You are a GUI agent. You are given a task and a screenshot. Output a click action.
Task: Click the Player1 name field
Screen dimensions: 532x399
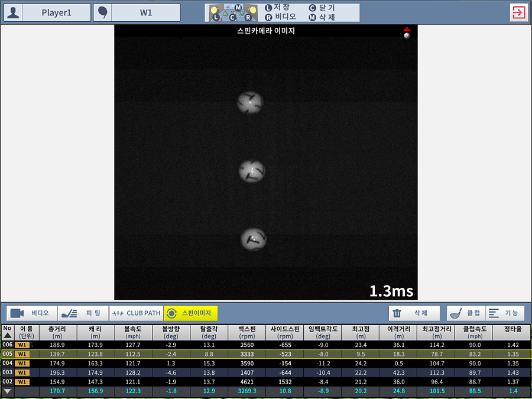click(56, 12)
